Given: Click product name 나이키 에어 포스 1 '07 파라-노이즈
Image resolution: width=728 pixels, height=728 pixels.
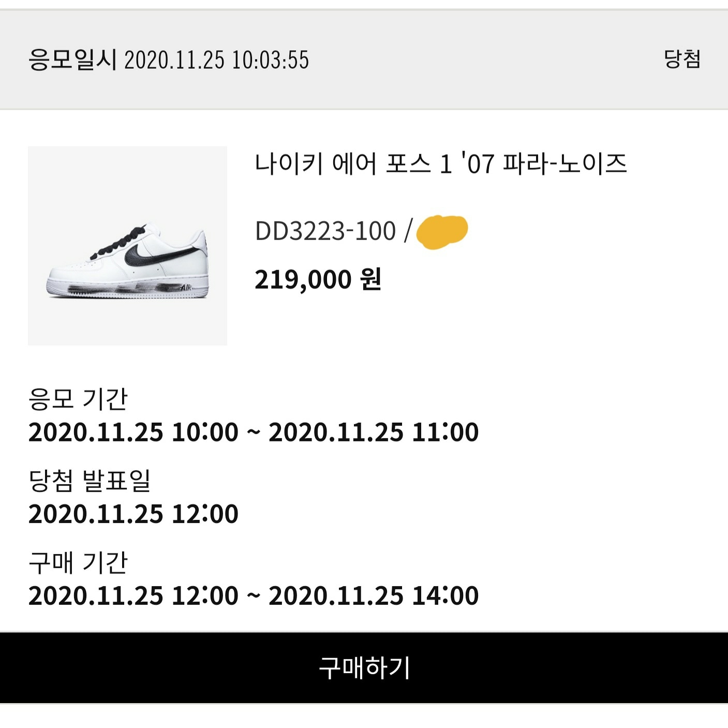Looking at the screenshot, I should [440, 164].
